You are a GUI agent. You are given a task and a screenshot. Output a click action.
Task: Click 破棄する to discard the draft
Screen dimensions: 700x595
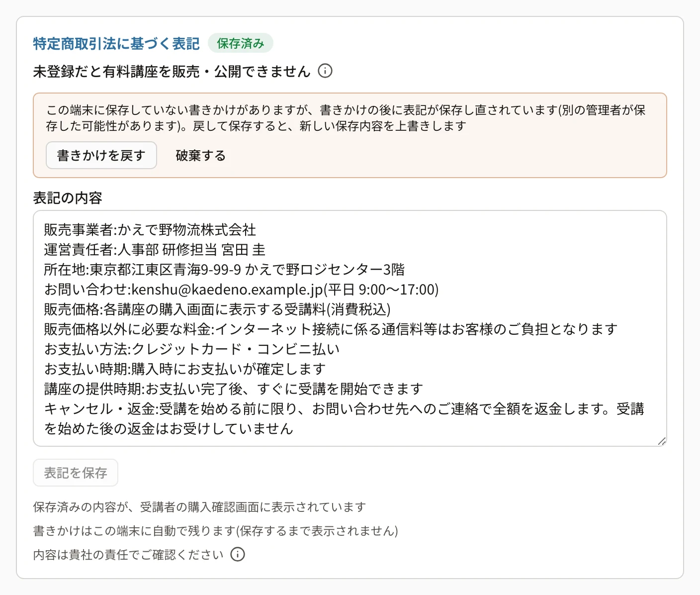(201, 155)
